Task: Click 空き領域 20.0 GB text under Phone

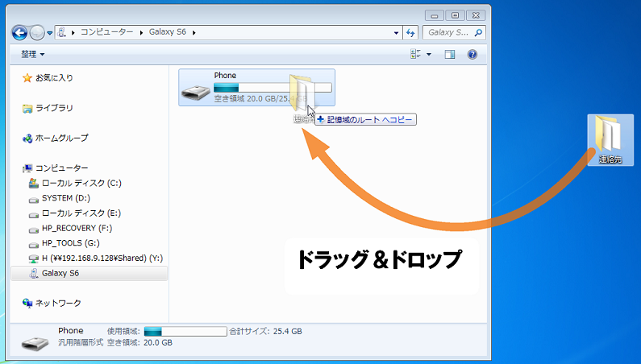Action: pyautogui.click(x=260, y=98)
